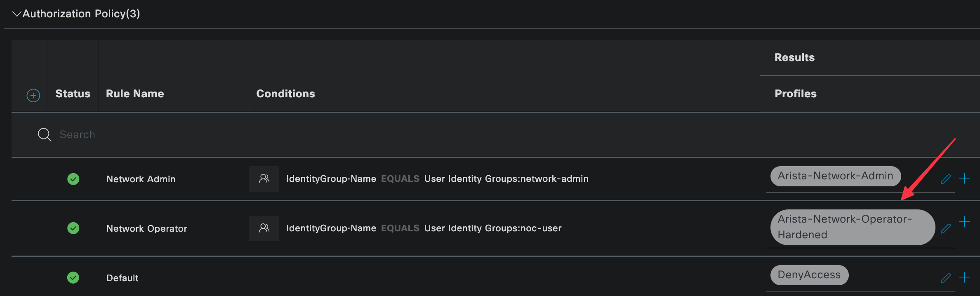980x296 pixels.
Task: Collapse the Authorization Policy section
Action: click(x=16, y=14)
